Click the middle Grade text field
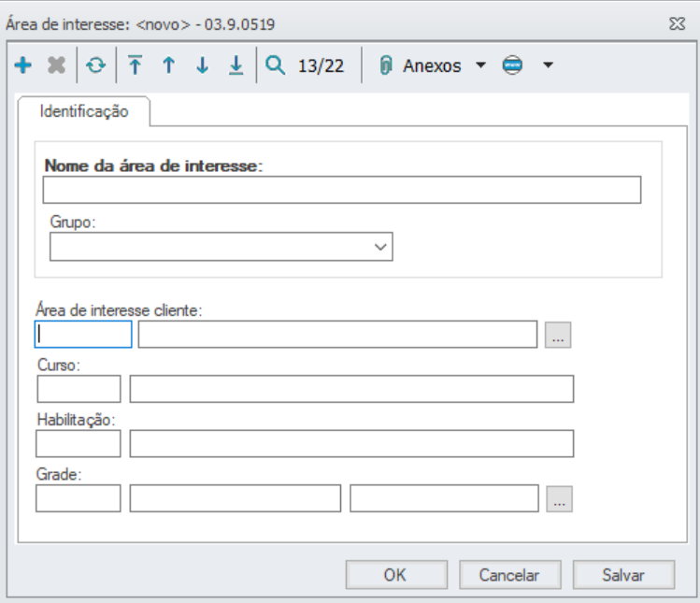 [236, 498]
